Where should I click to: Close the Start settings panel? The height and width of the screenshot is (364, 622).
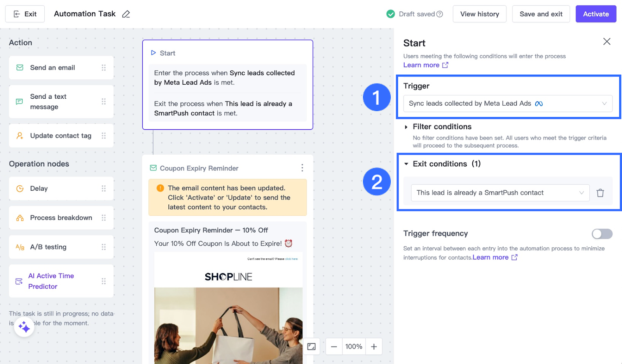click(606, 42)
